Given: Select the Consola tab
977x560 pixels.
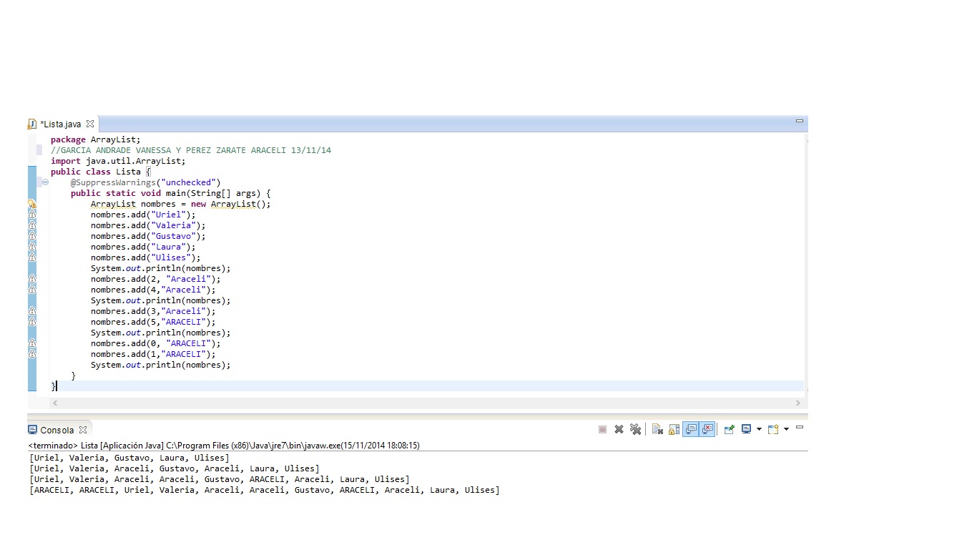Looking at the screenshot, I should (57, 430).
